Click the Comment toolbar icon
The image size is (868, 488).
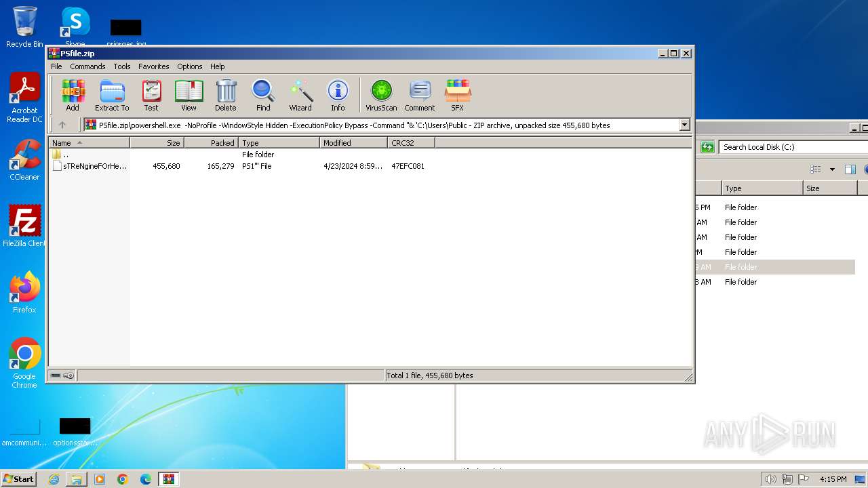[420, 95]
